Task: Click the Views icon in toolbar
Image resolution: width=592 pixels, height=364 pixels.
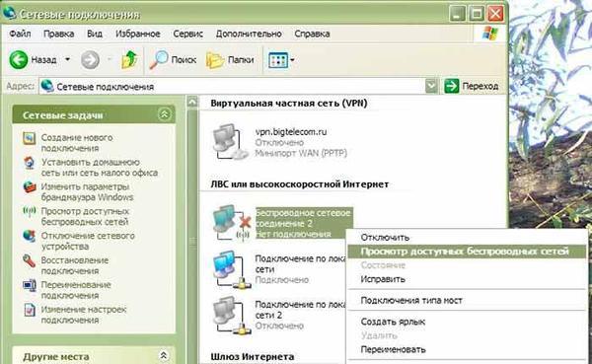Action: (278, 59)
